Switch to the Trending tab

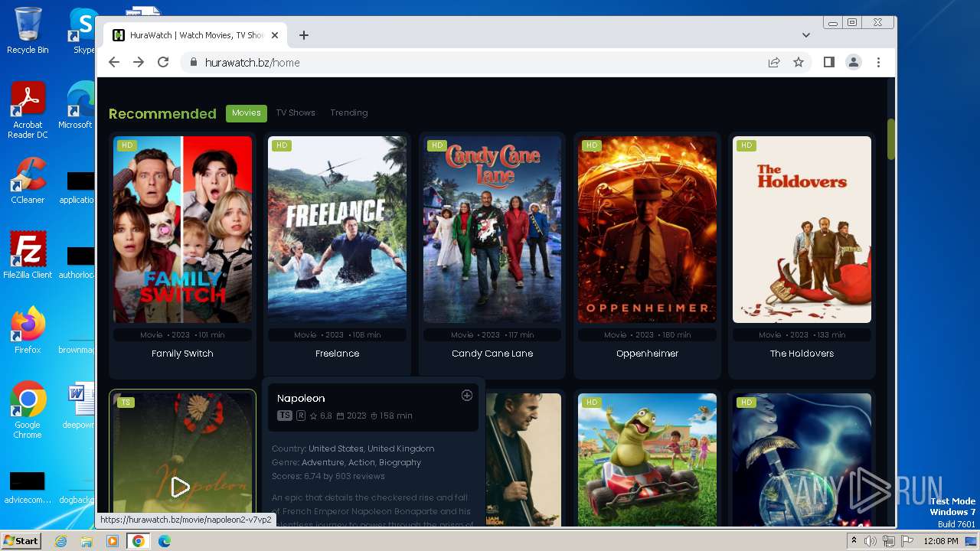[349, 113]
